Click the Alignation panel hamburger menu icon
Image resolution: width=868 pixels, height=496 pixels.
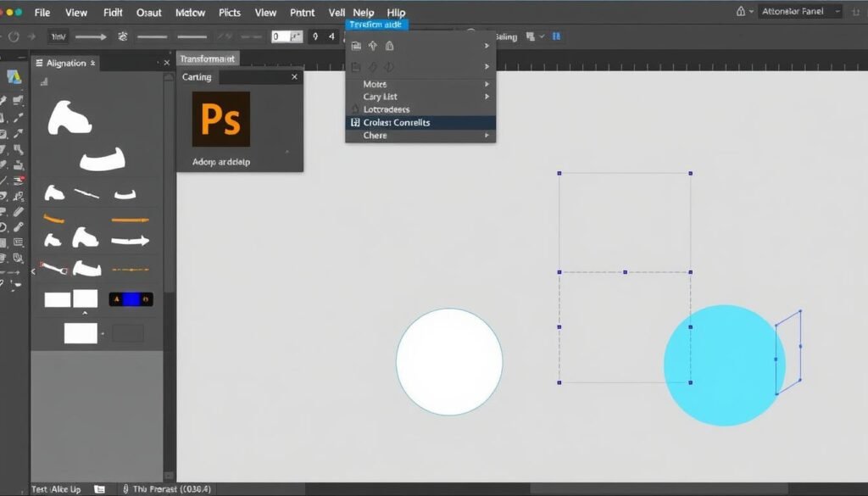pos(39,63)
